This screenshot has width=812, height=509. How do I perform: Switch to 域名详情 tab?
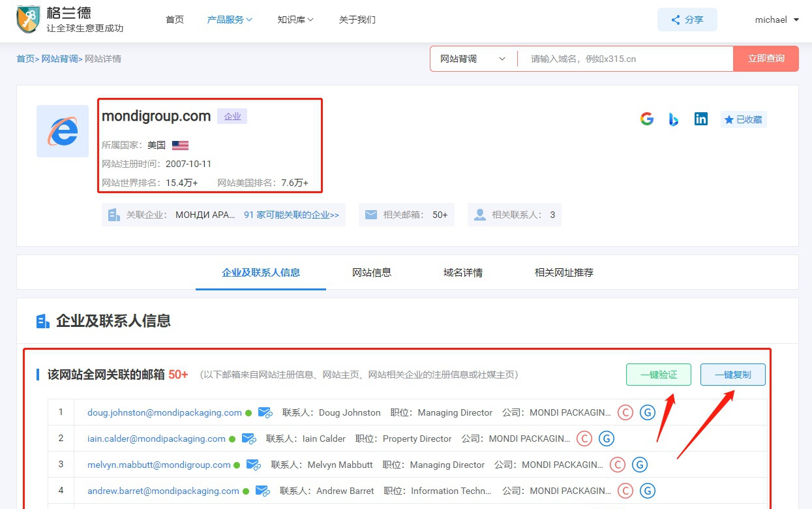click(463, 272)
